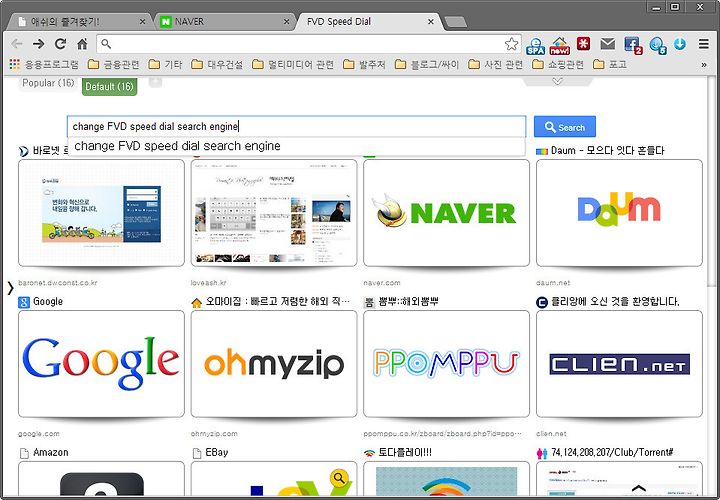Focus the speed dial search field
The height and width of the screenshot is (500, 720).
tap(297, 126)
